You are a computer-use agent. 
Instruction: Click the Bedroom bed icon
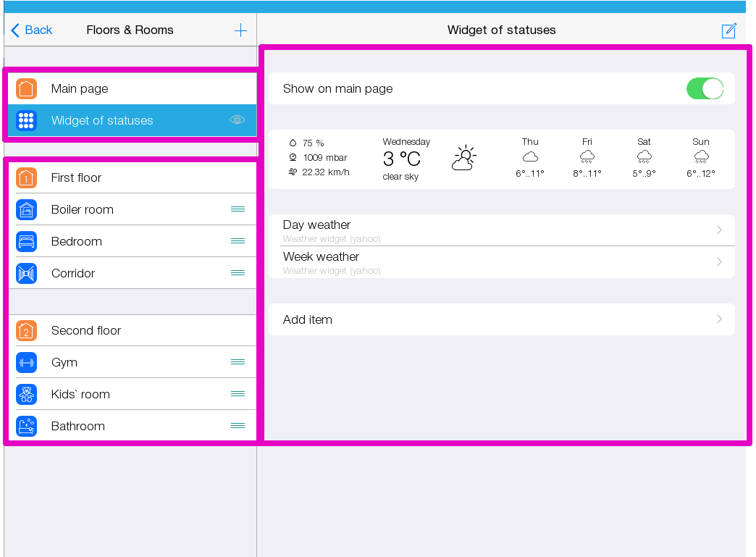coord(26,241)
